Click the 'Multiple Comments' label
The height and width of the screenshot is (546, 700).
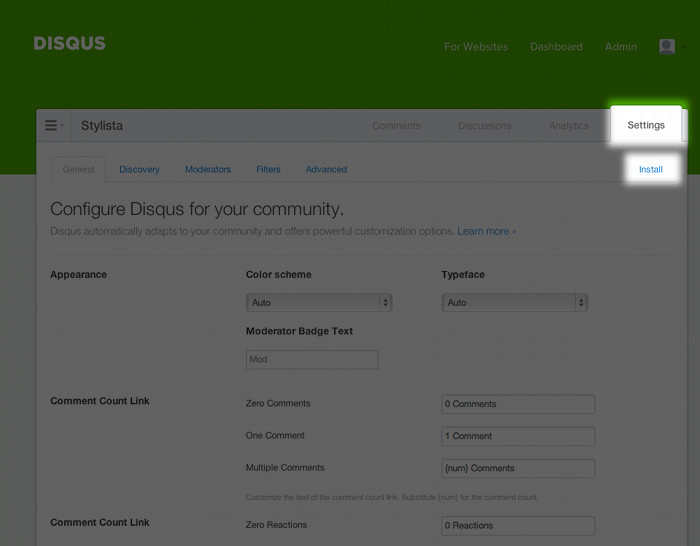(285, 467)
